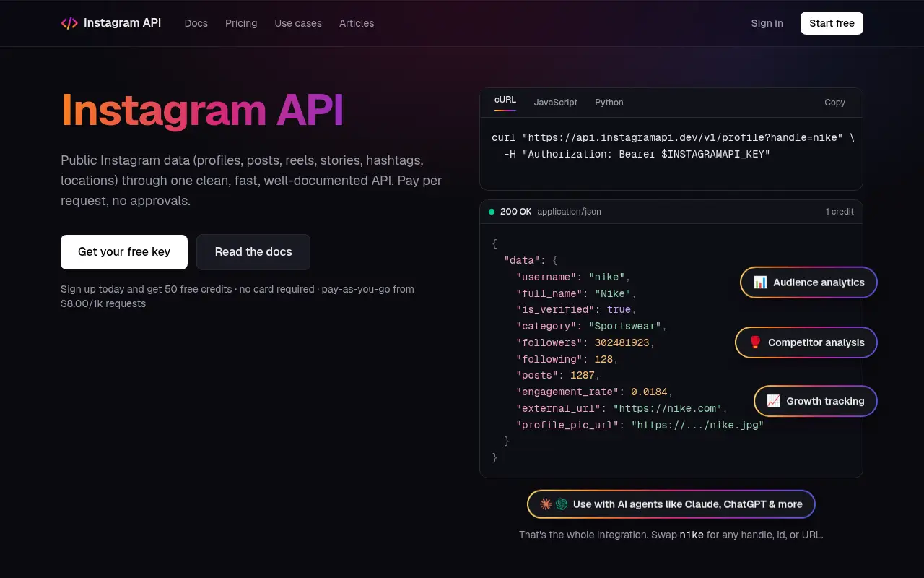924x578 pixels.
Task: Click the Instagram API brand name
Action: [122, 23]
